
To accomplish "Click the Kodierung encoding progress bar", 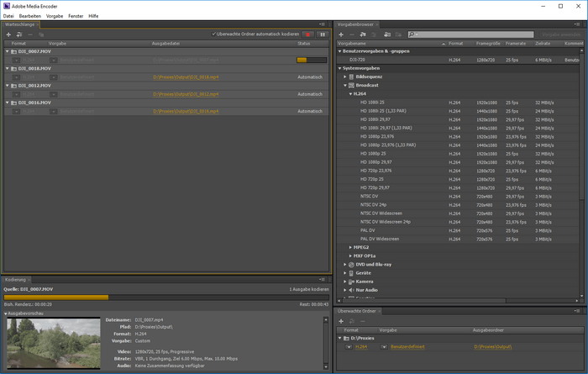I will (x=166, y=298).
